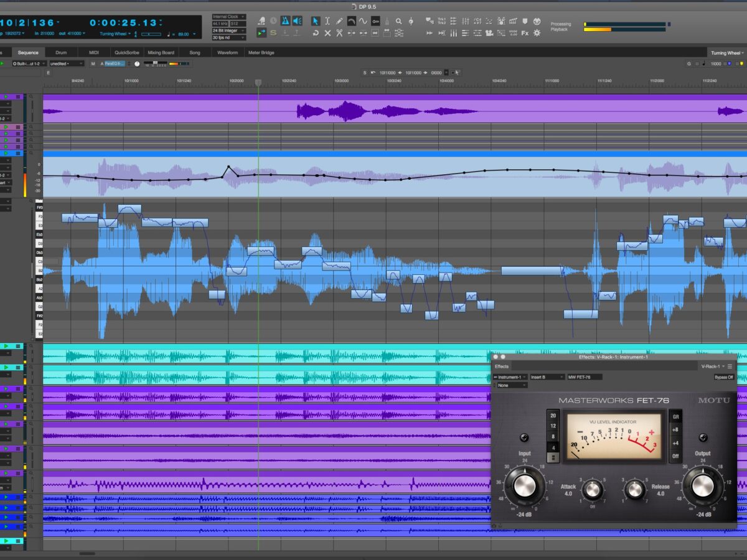
Task: Select the pencil tool in toolbar
Action: [339, 21]
